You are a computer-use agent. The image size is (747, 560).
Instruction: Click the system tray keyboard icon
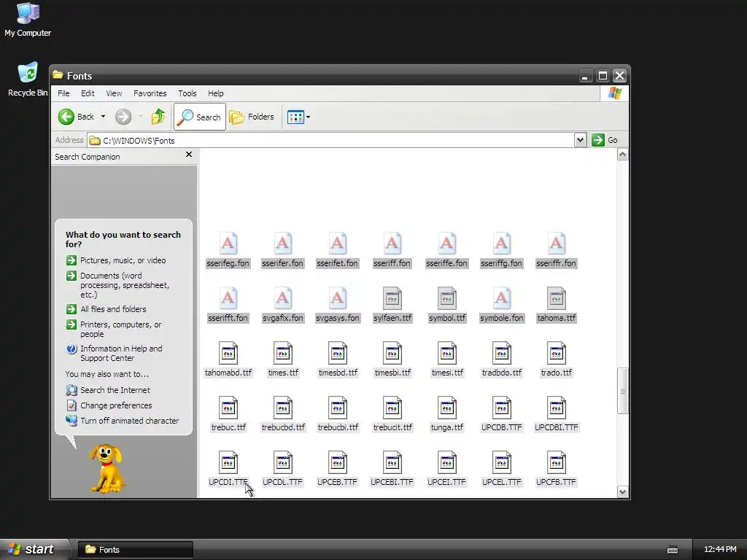point(672,550)
